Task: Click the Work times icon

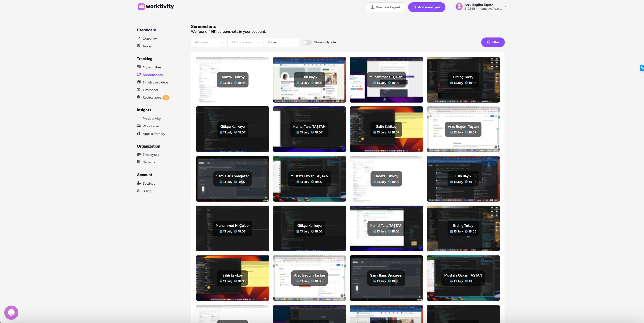Action: pos(139,126)
